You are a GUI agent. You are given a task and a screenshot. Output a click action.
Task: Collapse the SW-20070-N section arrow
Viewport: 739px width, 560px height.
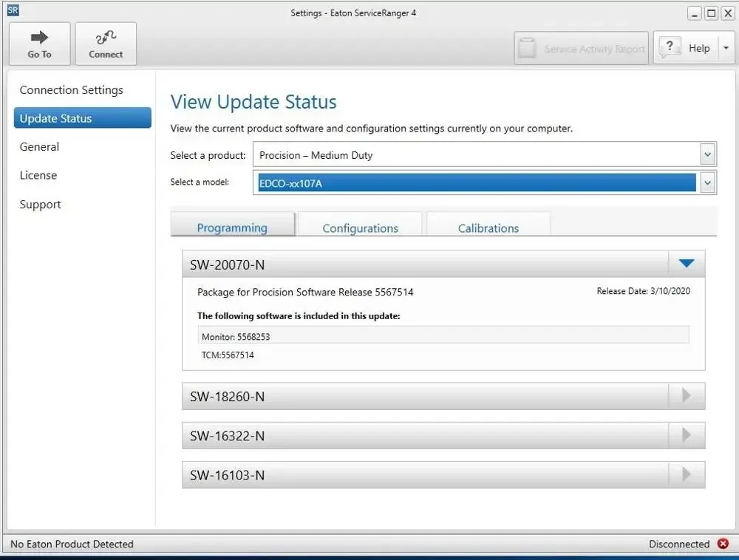(687, 264)
